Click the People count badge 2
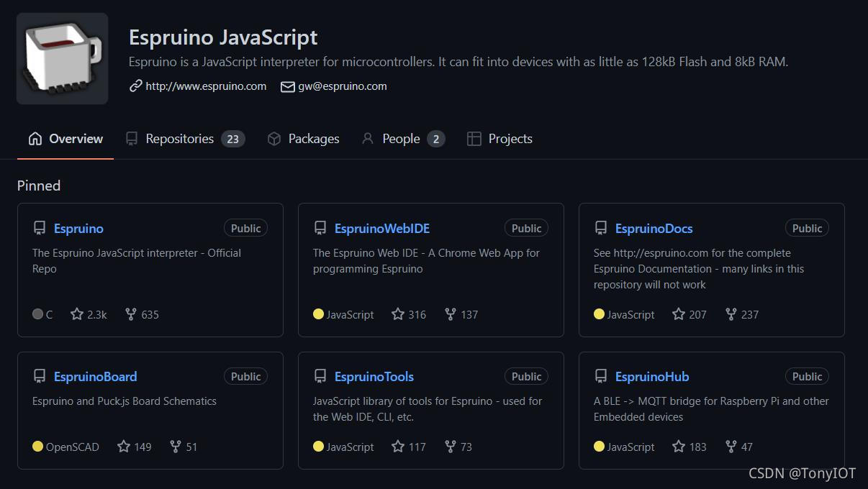The height and width of the screenshot is (489, 868). (x=435, y=139)
